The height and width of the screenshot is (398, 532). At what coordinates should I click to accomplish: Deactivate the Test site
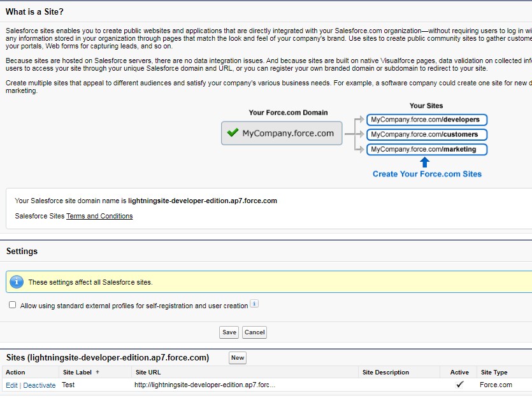click(40, 385)
